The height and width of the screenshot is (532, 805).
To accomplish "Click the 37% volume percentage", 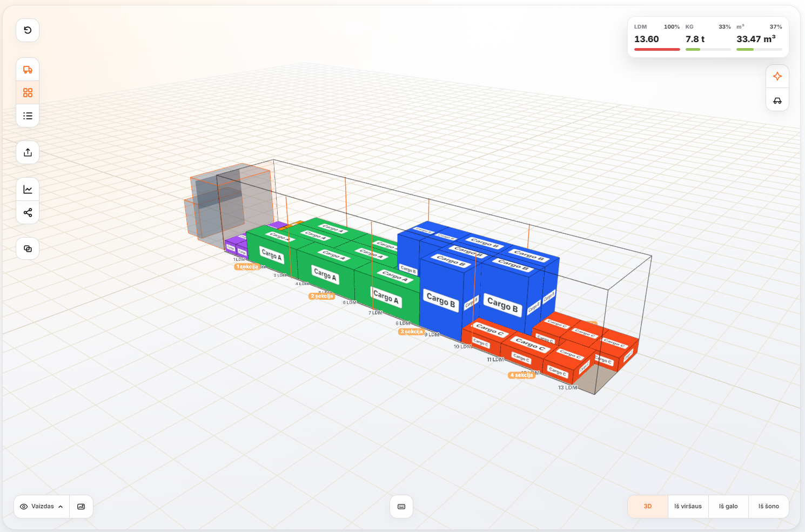I will tap(776, 26).
